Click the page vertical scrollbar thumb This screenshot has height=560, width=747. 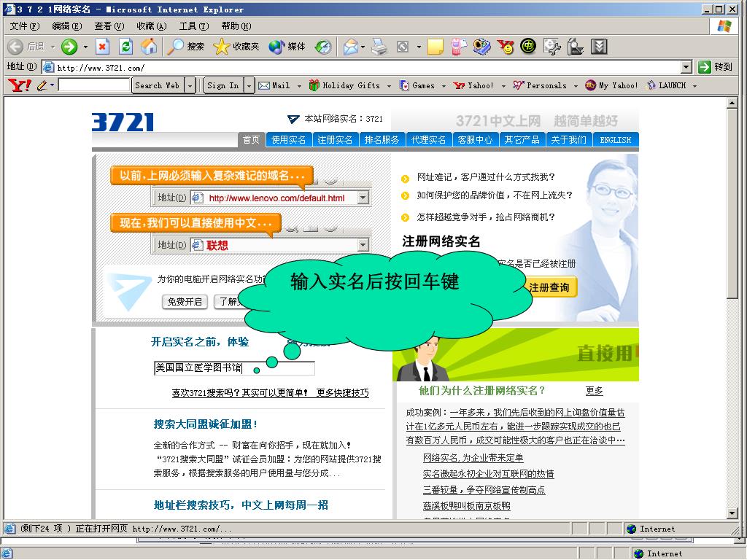click(x=732, y=204)
